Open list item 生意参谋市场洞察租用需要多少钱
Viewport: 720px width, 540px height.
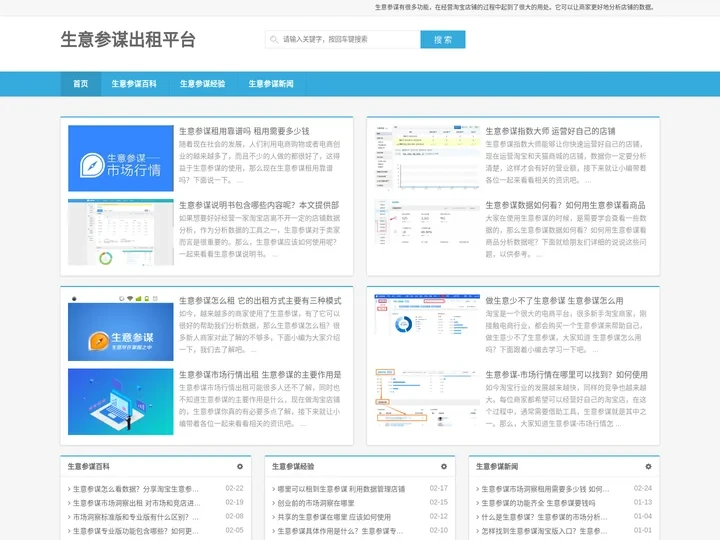coord(545,489)
